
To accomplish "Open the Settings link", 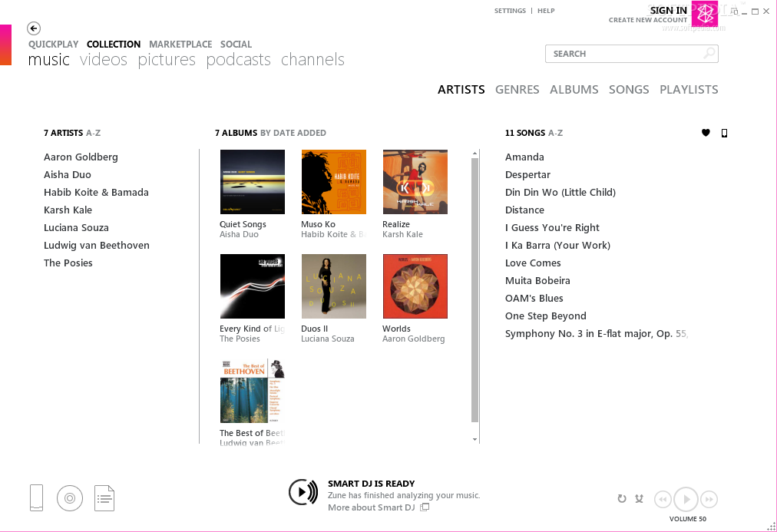I will pyautogui.click(x=510, y=11).
